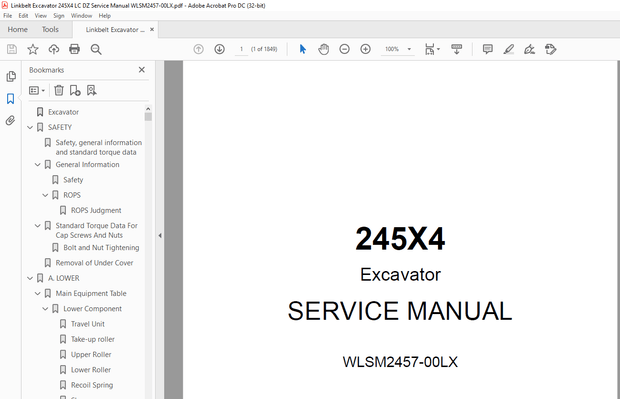Open the Find text magnifier icon
The image size is (620, 399).
click(x=96, y=49)
